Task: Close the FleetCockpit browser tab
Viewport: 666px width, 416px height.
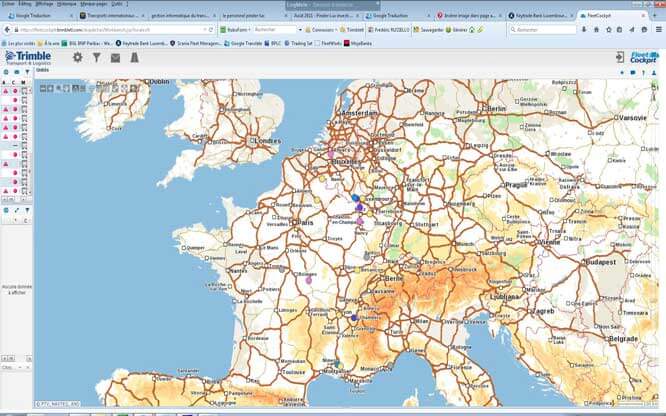Action: (x=643, y=16)
